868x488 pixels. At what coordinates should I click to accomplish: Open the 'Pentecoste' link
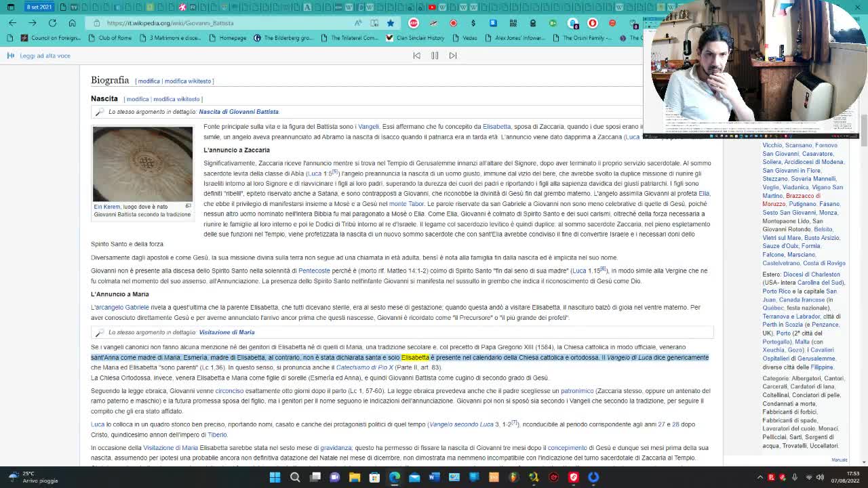[314, 271]
